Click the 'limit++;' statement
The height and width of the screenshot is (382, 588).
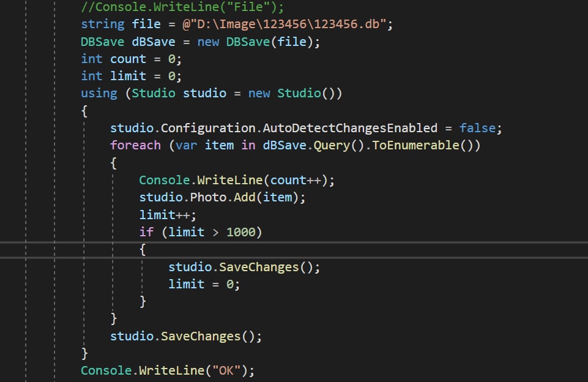(168, 215)
